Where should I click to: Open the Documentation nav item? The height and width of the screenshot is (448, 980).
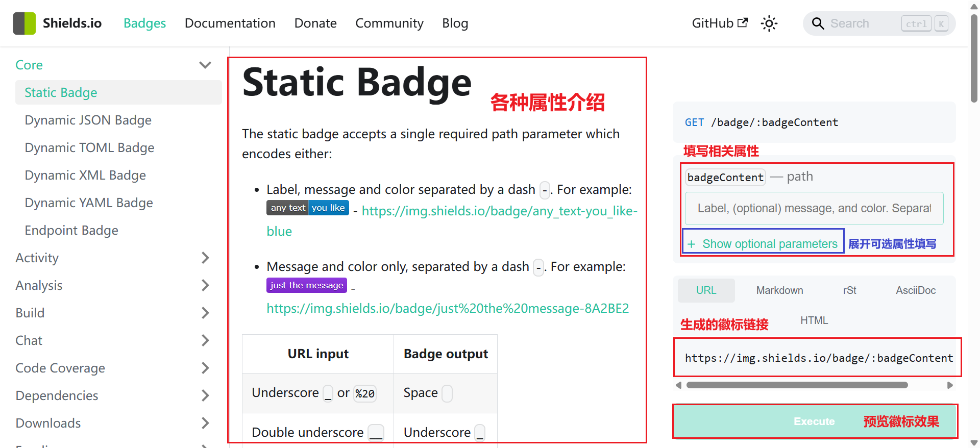click(x=230, y=23)
